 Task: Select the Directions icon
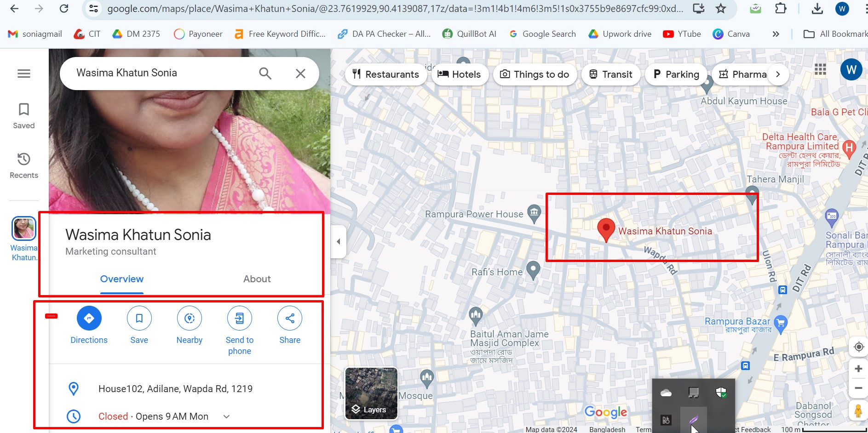(89, 318)
